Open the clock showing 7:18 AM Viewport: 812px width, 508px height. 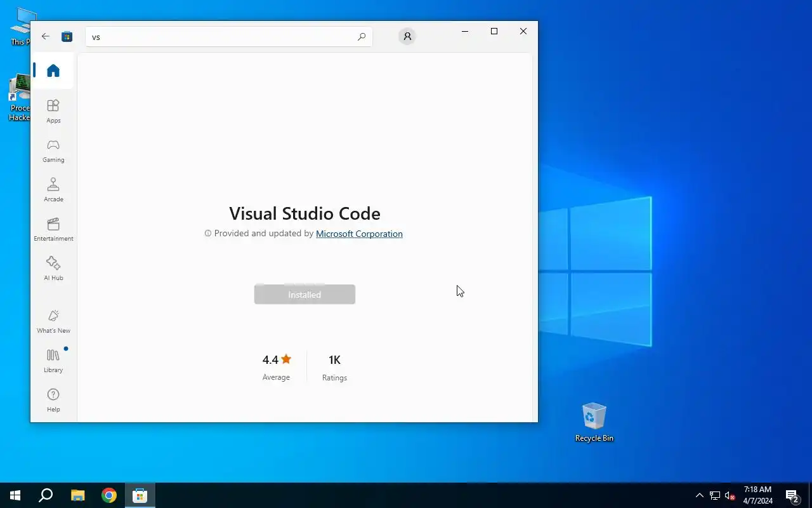[x=757, y=495]
